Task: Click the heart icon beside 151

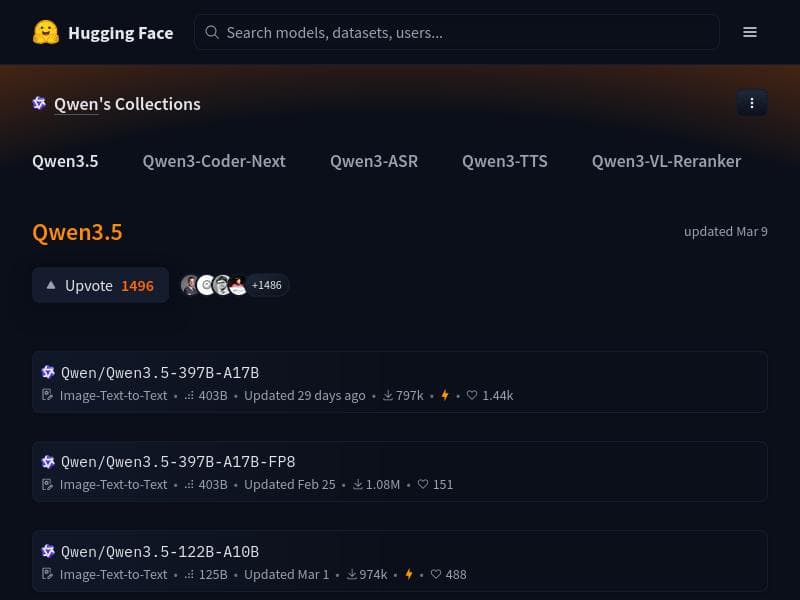Action: tap(423, 484)
